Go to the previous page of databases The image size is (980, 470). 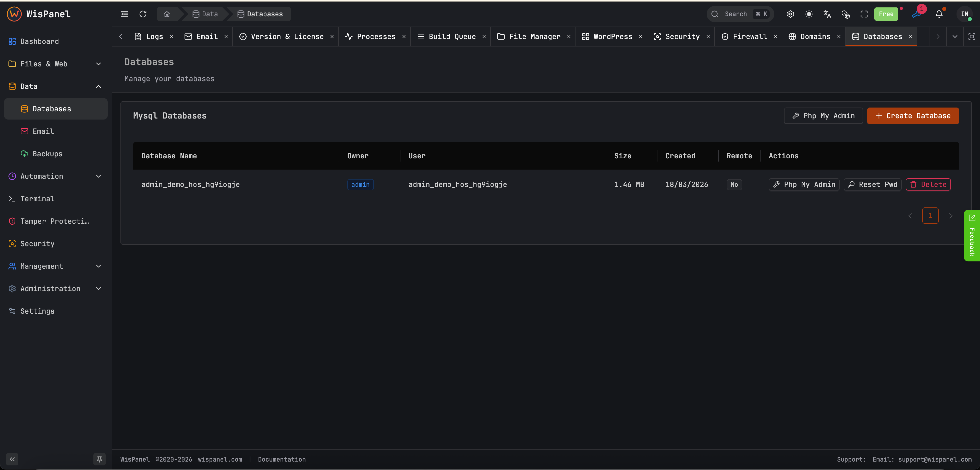pyautogui.click(x=910, y=216)
